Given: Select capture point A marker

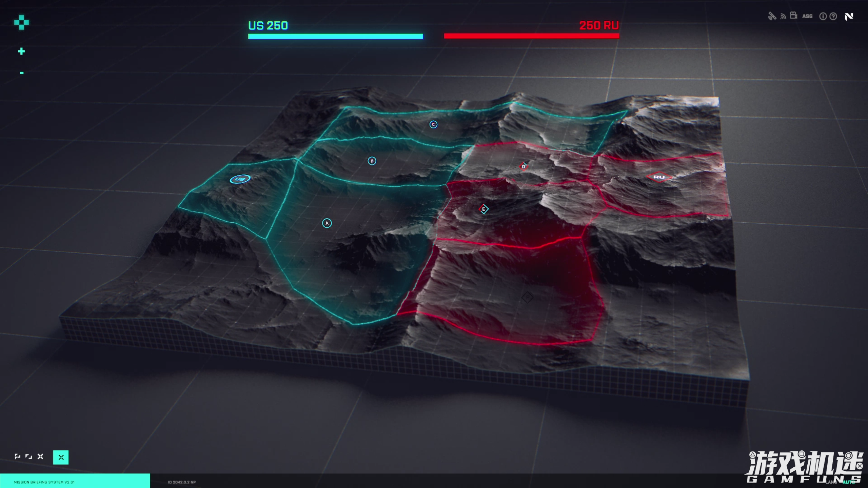Looking at the screenshot, I should click(327, 223).
